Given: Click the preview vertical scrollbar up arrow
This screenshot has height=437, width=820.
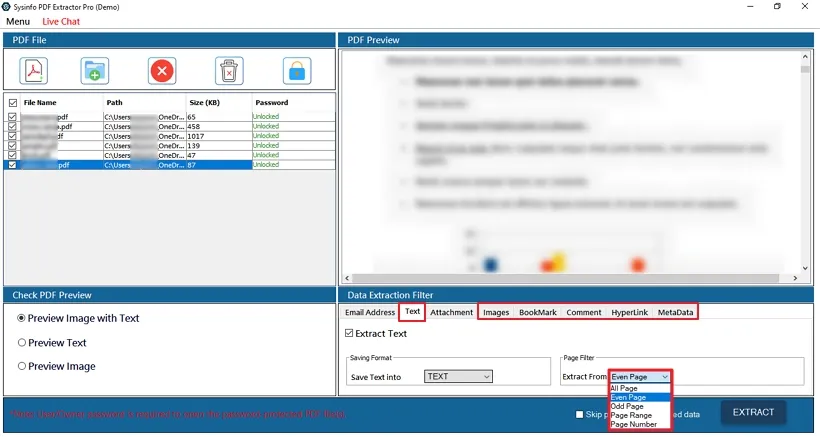Looking at the screenshot, I should (805, 56).
